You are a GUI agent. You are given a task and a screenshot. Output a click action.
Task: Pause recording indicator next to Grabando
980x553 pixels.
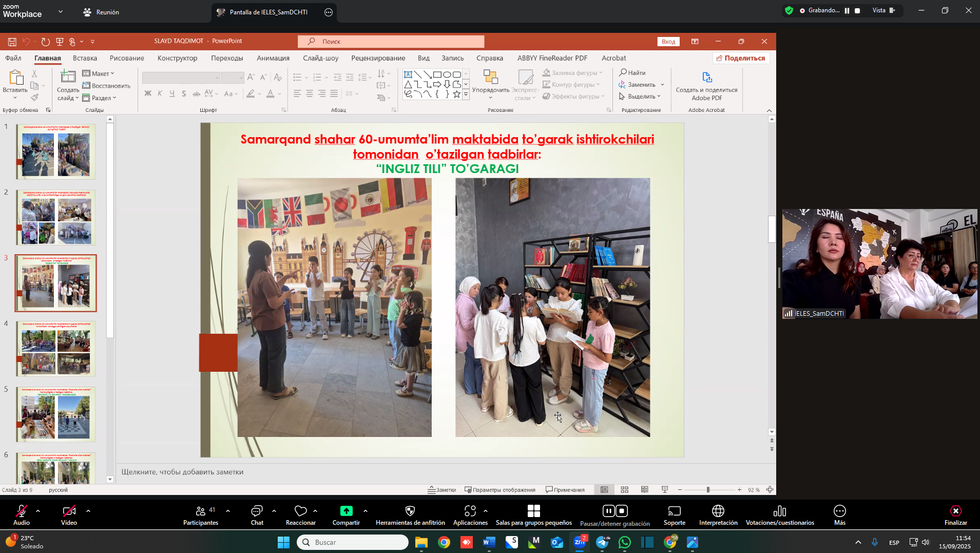point(847,10)
